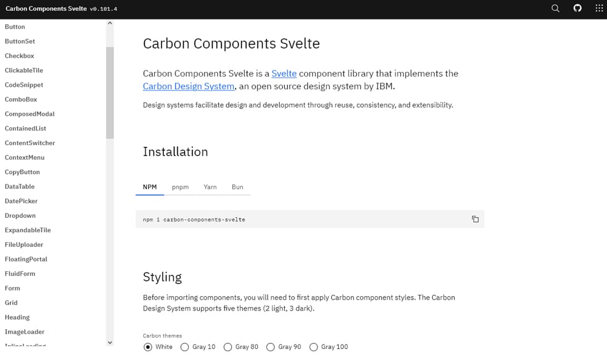Click the Carbon themes label
This screenshot has height=364, width=607.
162,335
